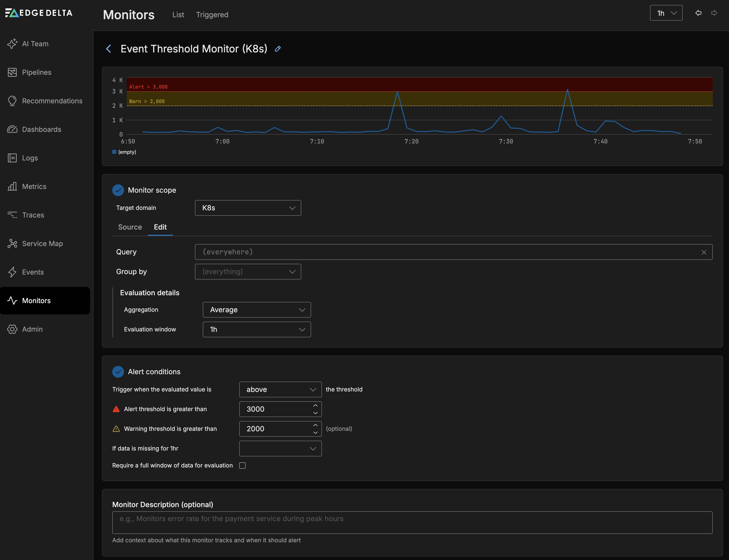The width and height of the screenshot is (729, 560).
Task: Toggle the Alert conditions section checkmark
Action: point(118,372)
